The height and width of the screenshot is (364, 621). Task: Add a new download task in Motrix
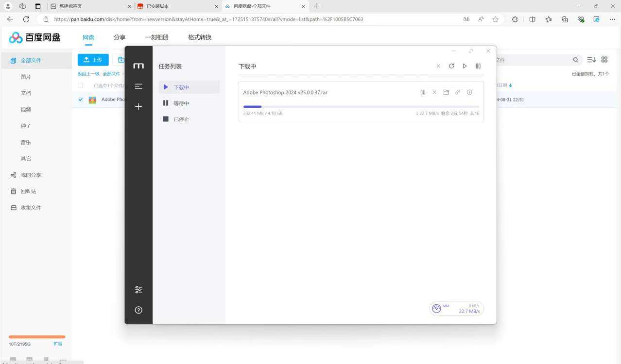138,106
